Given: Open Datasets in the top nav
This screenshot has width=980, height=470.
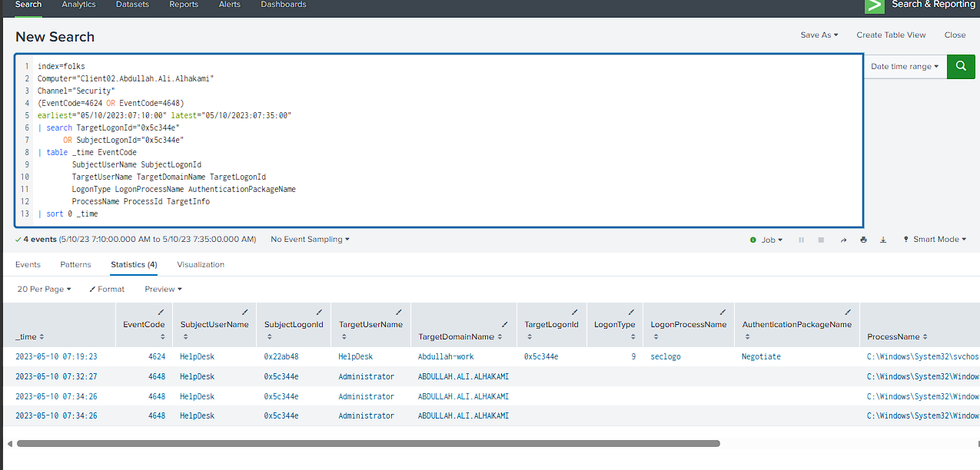Looking at the screenshot, I should (x=132, y=5).
